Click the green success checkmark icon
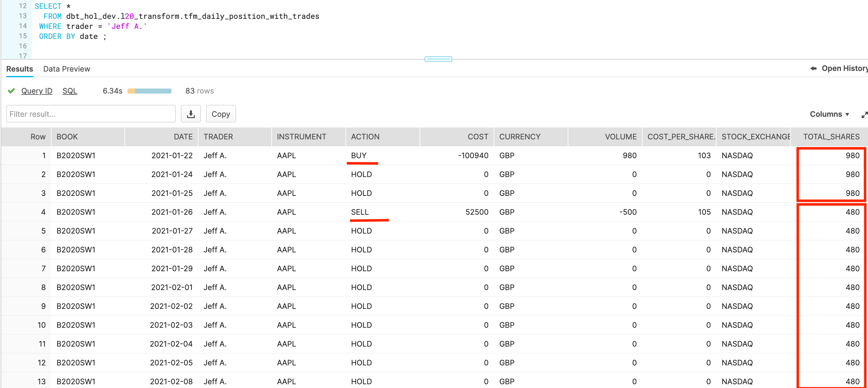The height and width of the screenshot is (388, 868). coord(11,91)
